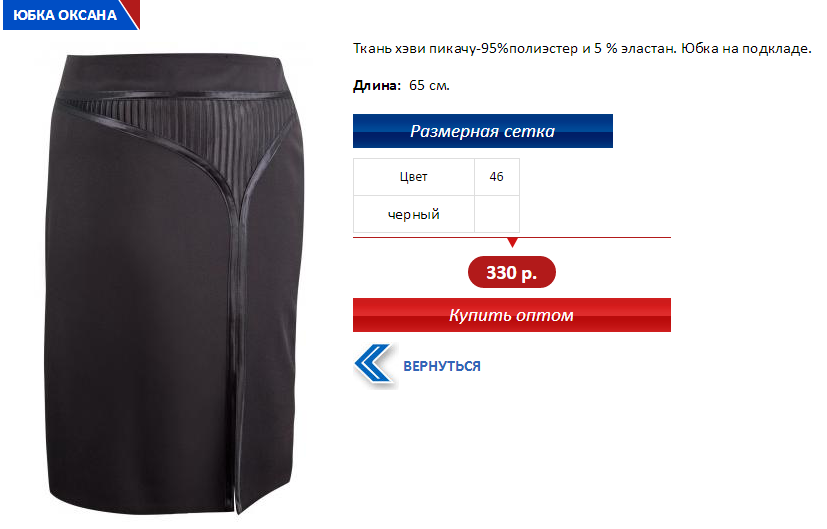827x529 pixels.
Task: Click the Купить оптом red button
Action: point(512,315)
